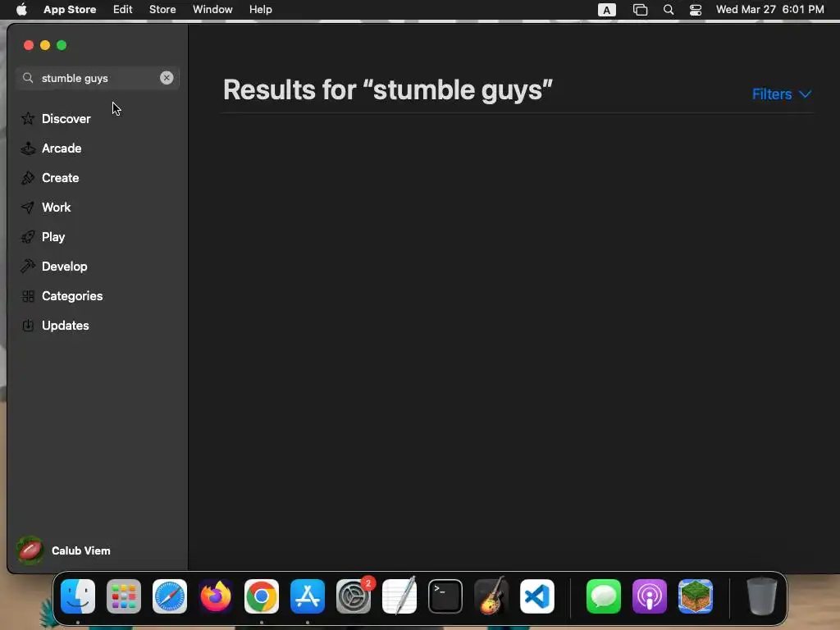840x630 pixels.
Task: Close the App Store window
Action: coord(29,45)
